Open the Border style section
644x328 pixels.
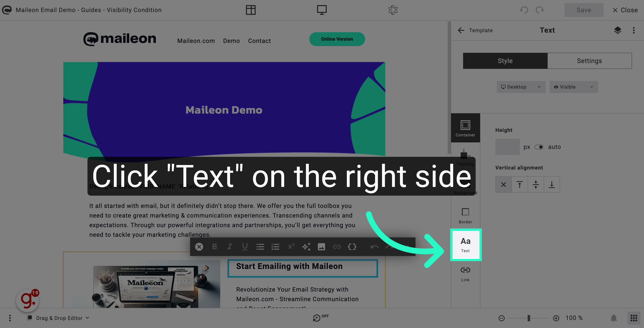tap(465, 216)
